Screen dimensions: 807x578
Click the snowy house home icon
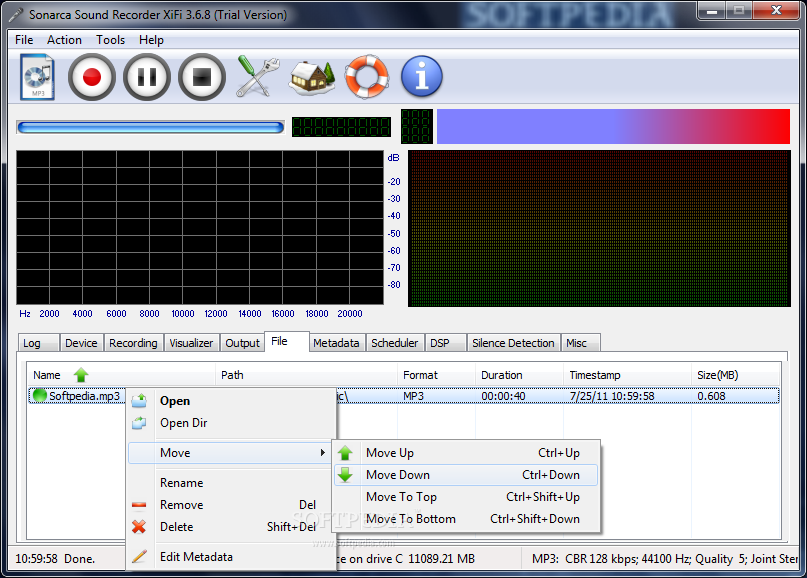312,78
